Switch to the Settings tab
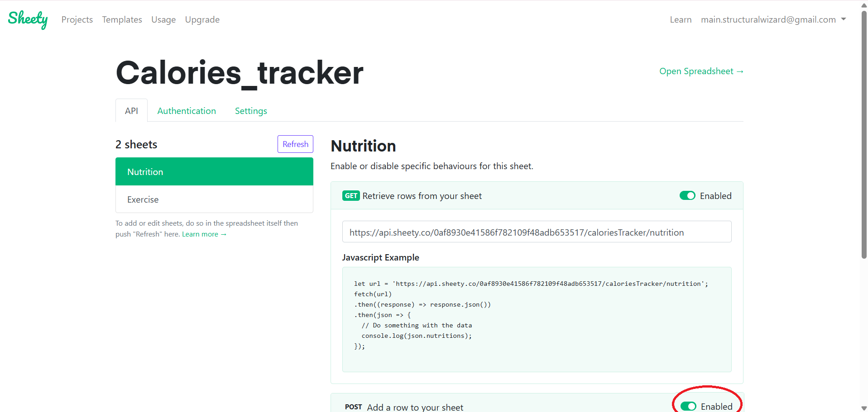The width and height of the screenshot is (868, 412). pos(251,111)
